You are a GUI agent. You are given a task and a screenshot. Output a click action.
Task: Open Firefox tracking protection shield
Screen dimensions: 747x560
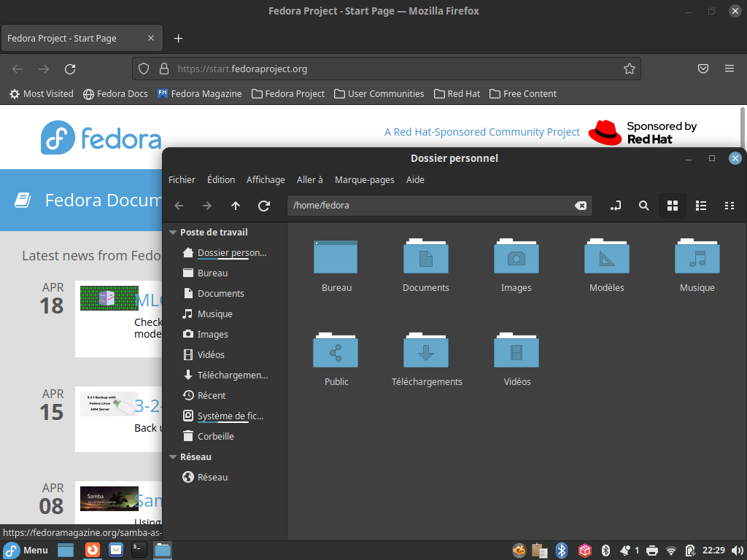[x=144, y=69]
